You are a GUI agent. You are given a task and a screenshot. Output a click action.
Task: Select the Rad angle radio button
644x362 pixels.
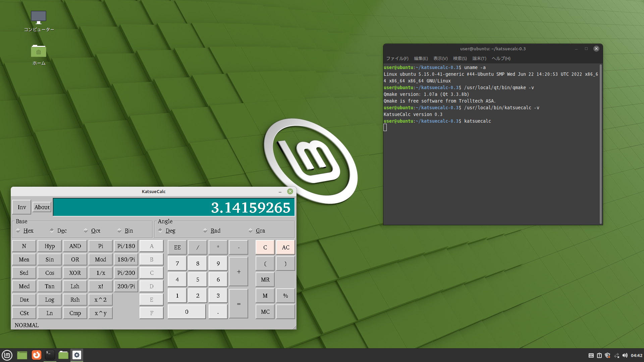point(212,231)
